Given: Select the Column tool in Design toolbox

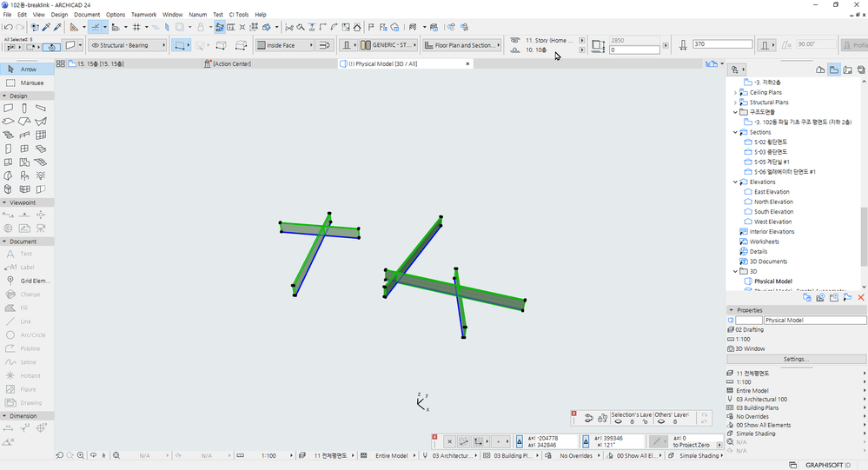Looking at the screenshot, I should [24, 108].
